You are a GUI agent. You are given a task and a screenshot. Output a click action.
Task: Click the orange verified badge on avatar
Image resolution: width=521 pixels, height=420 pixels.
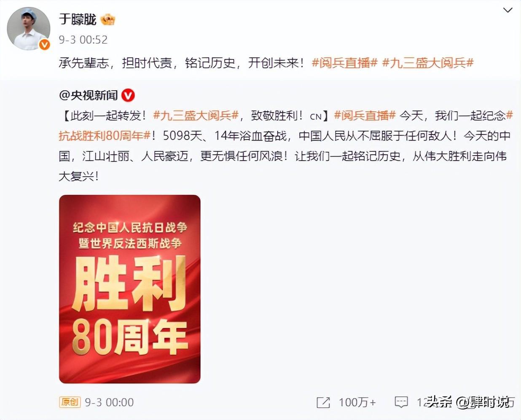point(44,44)
